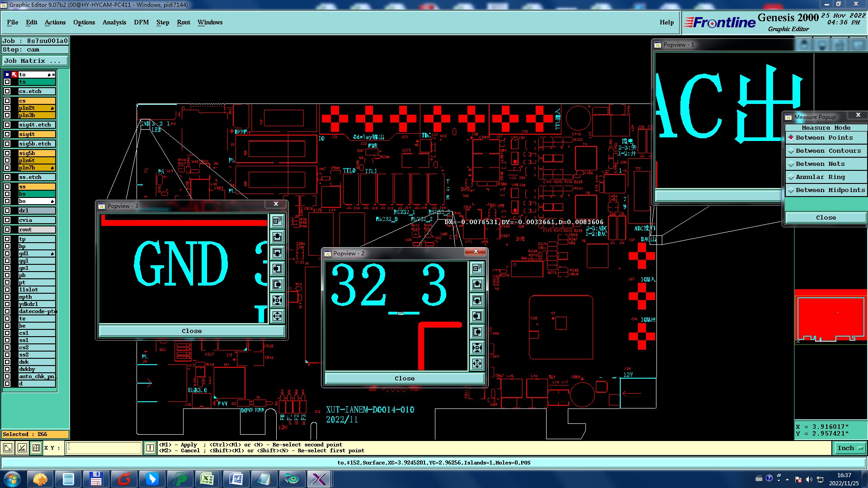The image size is (868, 488).
Task: Open the Analysis menu
Action: point(114,22)
